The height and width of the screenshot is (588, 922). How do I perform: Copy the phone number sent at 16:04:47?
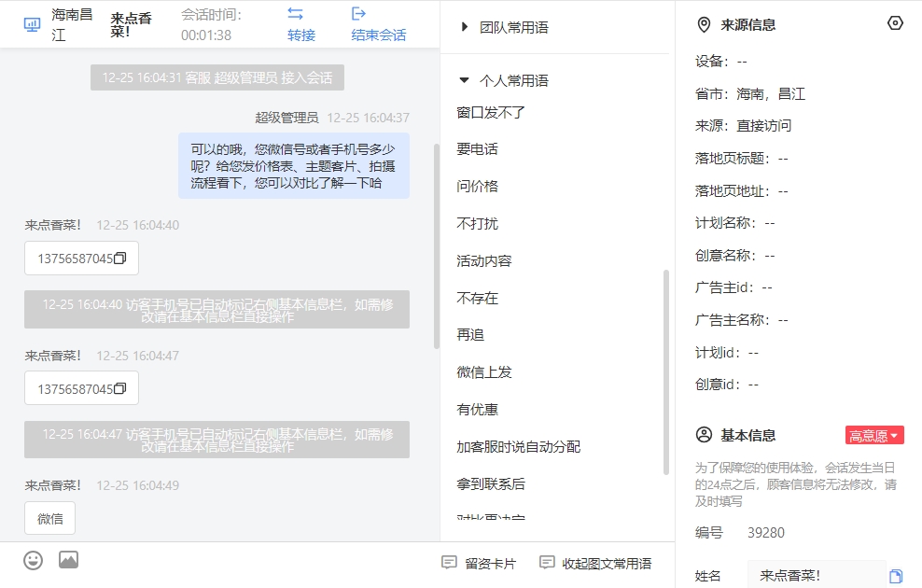click(x=120, y=388)
